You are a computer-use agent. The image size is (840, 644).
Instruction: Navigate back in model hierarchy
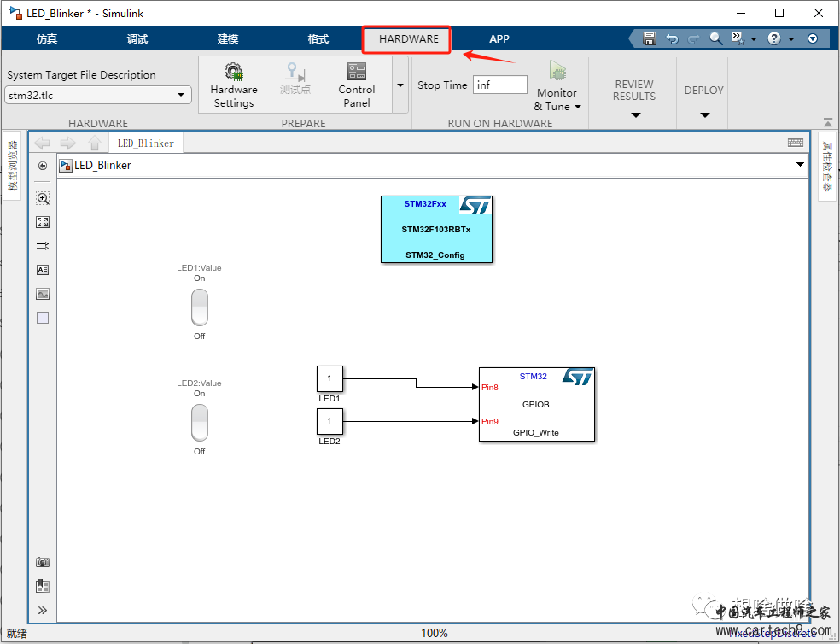[x=42, y=143]
